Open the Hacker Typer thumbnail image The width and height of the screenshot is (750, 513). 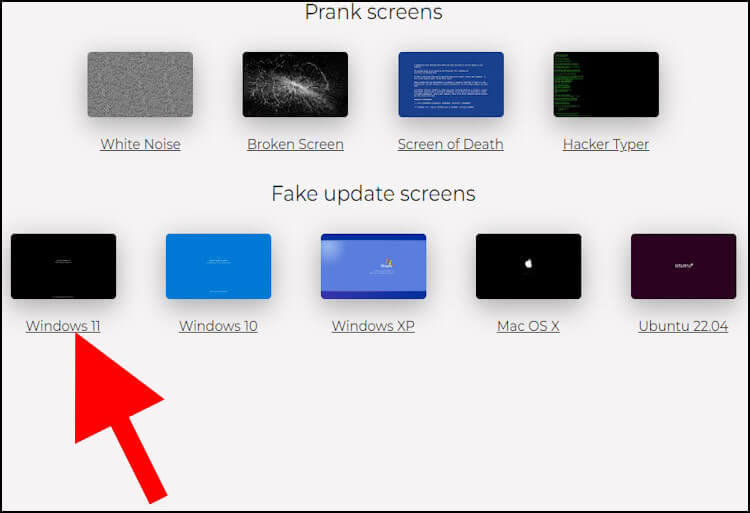[x=606, y=84]
